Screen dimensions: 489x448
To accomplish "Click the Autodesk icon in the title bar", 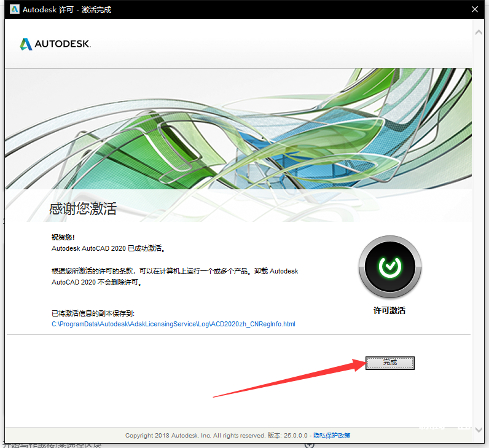I will click(12, 9).
